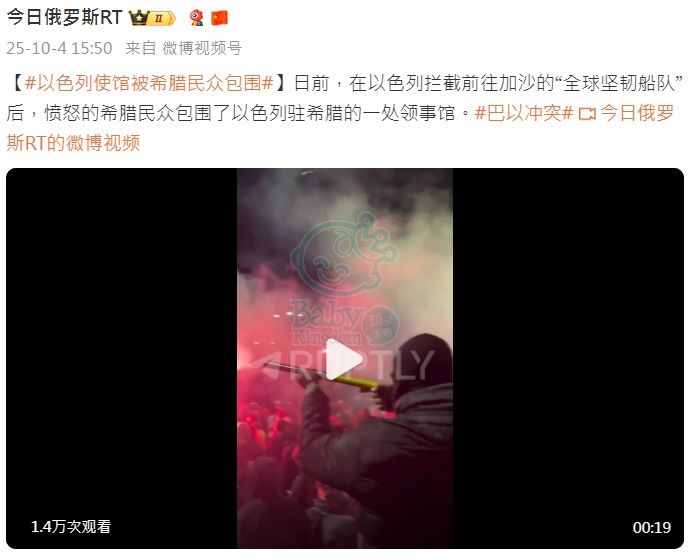Screen dimensions: 690x560
Task: Click the post timestamp 25-10-4 15:50
Action: (x=59, y=48)
